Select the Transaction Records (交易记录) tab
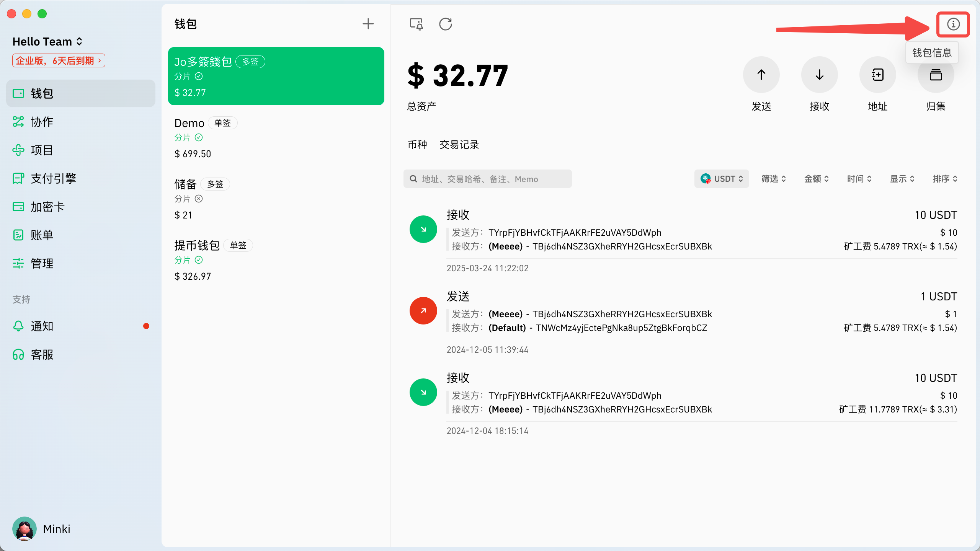Image resolution: width=980 pixels, height=551 pixels. (x=459, y=145)
